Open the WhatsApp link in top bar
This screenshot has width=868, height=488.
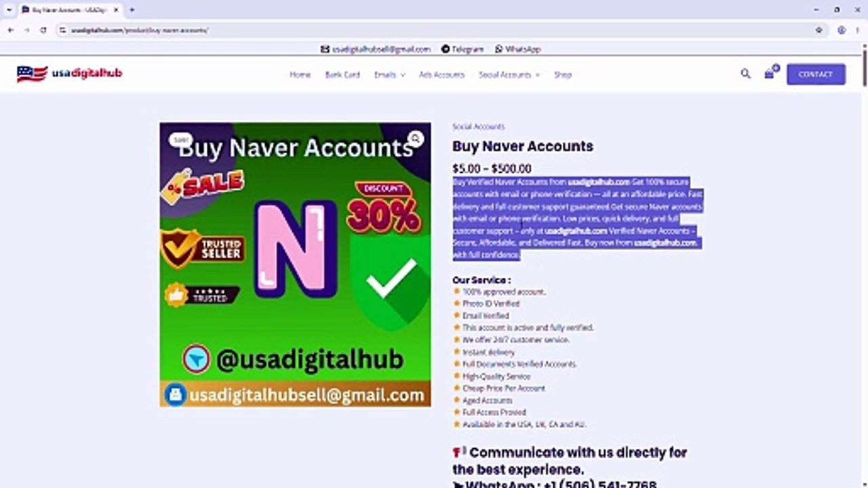click(518, 49)
